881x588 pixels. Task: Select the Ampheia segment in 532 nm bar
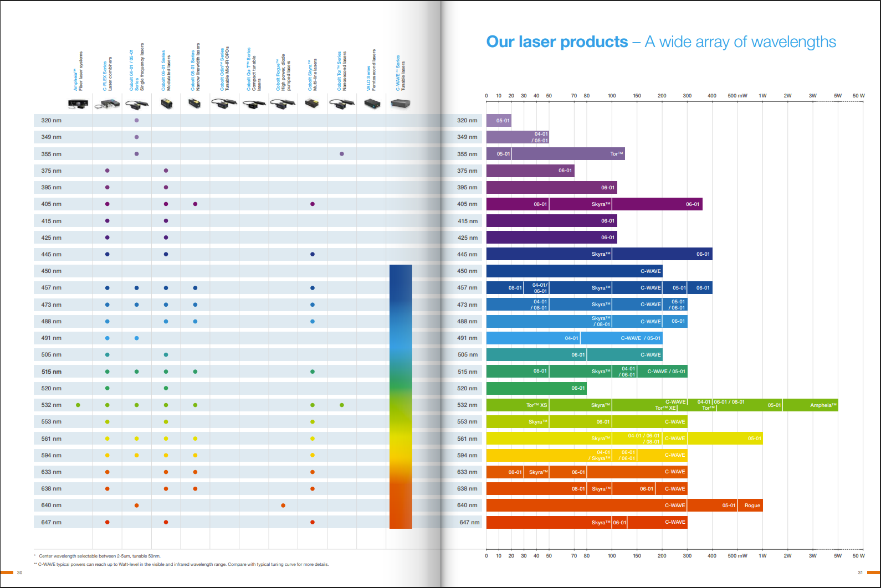pos(811,405)
